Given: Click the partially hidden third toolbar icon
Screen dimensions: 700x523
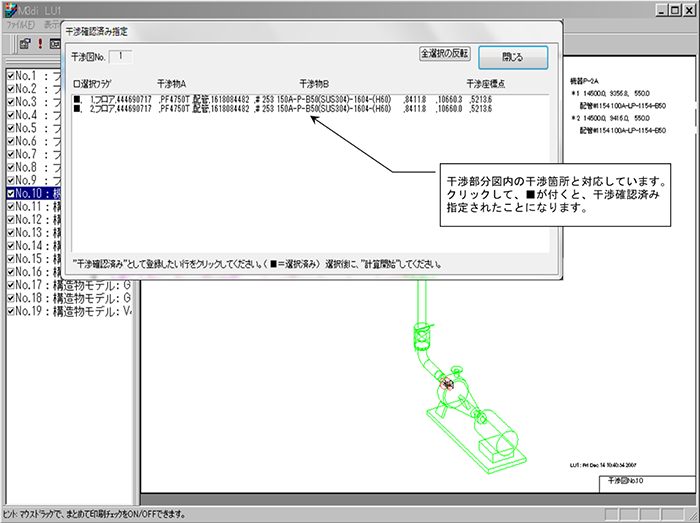Looking at the screenshot, I should click(x=55, y=44).
